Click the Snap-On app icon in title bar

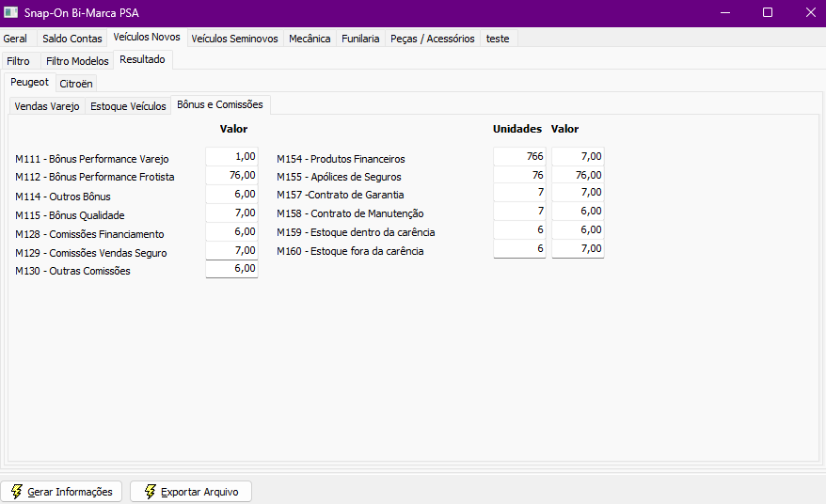10,12
